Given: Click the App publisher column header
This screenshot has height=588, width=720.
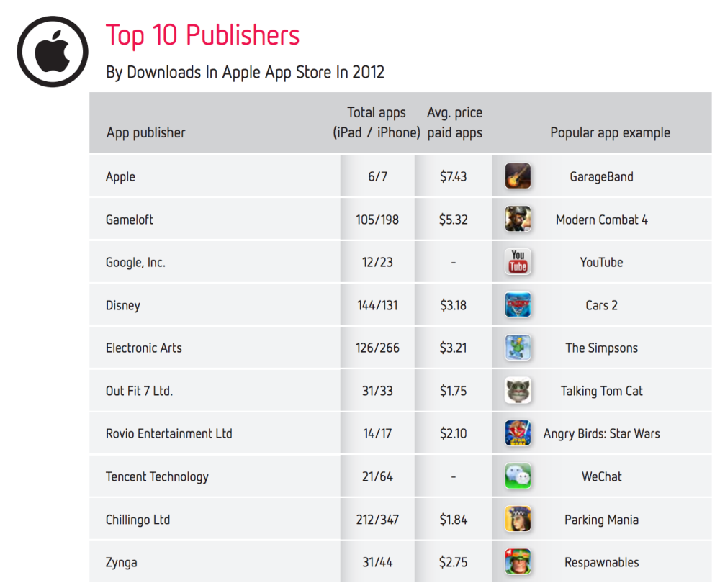Looking at the screenshot, I should [145, 132].
